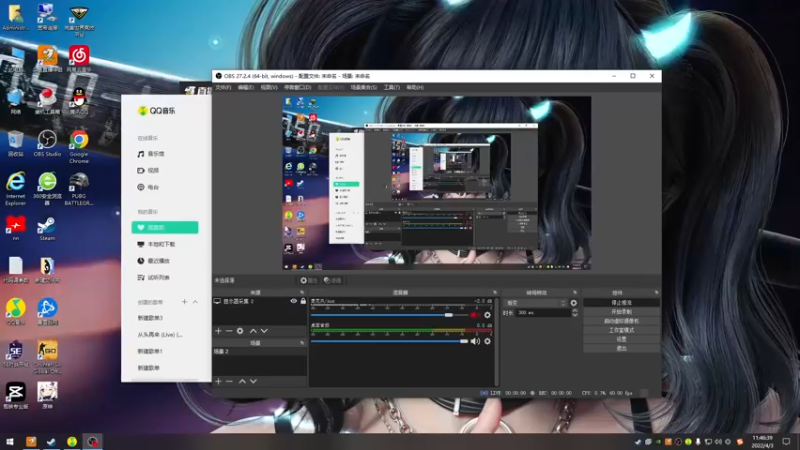This screenshot has width=800, height=450.
Task: Move the scene up in scenes list
Action: (x=242, y=381)
